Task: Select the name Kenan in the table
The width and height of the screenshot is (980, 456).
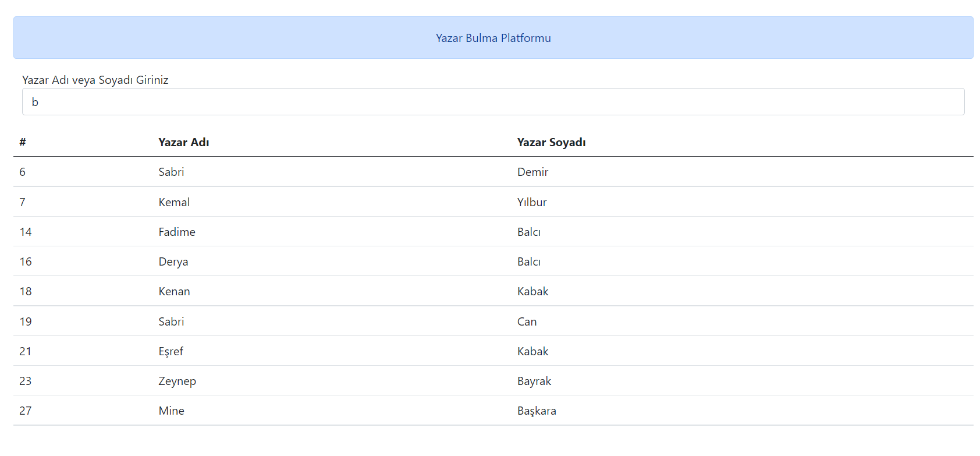Action: click(x=174, y=291)
